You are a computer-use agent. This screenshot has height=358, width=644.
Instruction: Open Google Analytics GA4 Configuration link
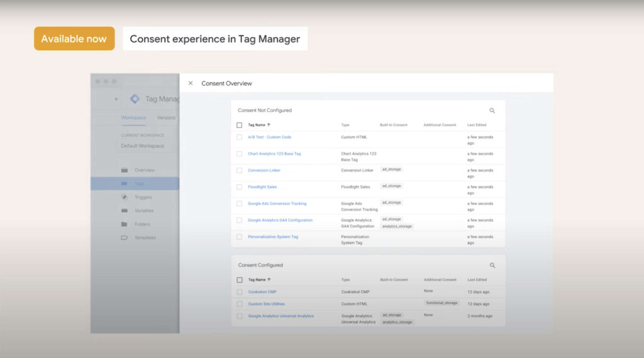pyautogui.click(x=280, y=220)
